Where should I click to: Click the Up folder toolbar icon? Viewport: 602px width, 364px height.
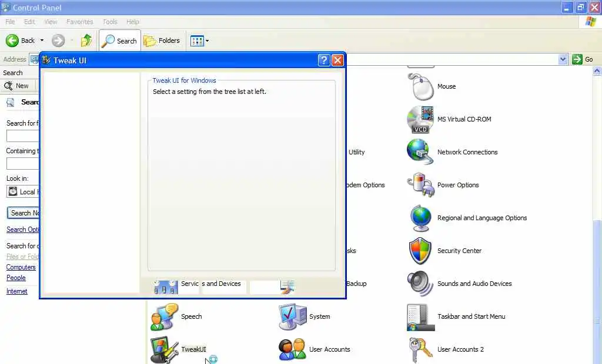[x=86, y=41]
